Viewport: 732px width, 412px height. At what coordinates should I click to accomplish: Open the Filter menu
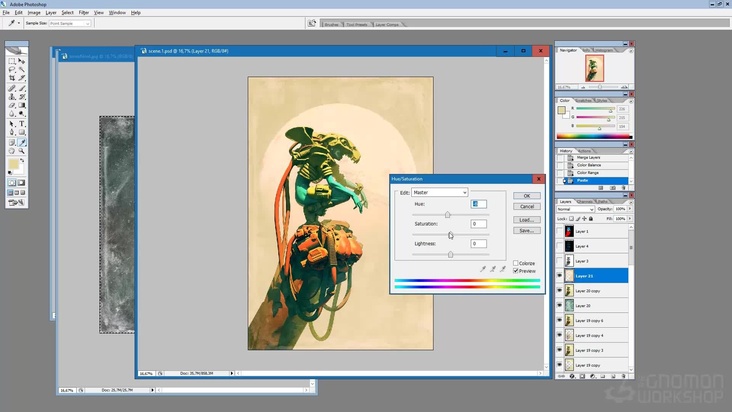[x=84, y=12]
